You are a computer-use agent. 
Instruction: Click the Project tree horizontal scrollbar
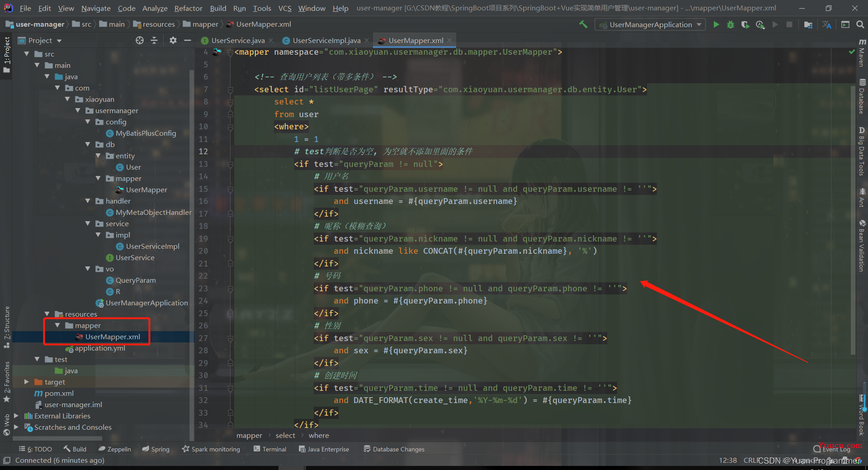(x=57, y=438)
